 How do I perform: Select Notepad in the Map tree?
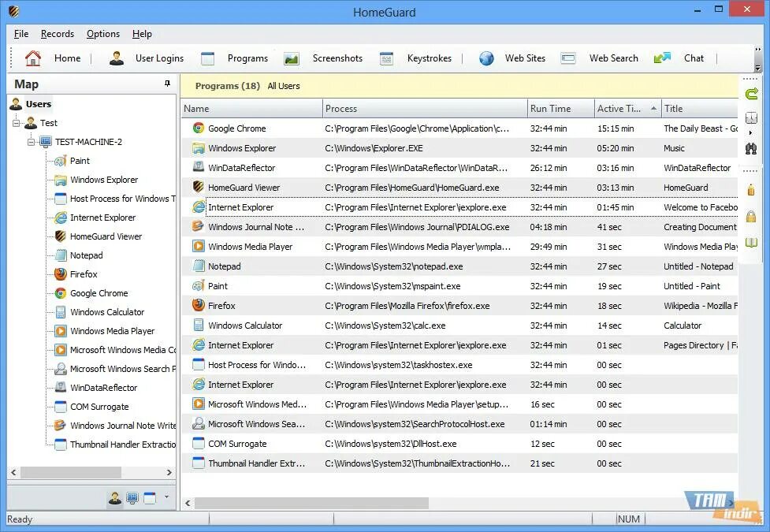(79, 255)
